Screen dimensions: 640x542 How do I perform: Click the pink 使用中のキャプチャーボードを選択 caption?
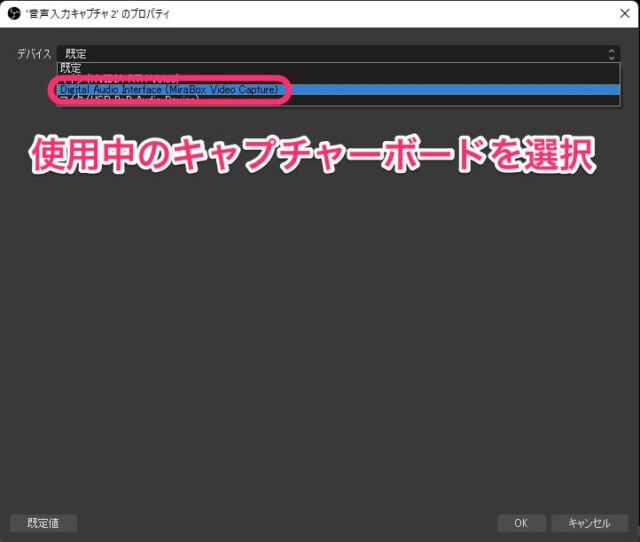312,155
